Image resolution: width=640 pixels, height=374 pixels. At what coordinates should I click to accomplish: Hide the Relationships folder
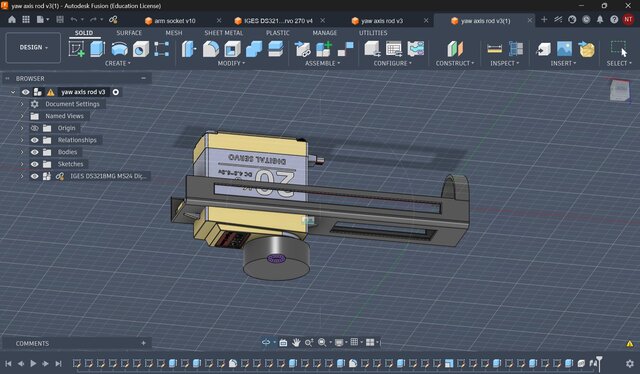click(35, 140)
